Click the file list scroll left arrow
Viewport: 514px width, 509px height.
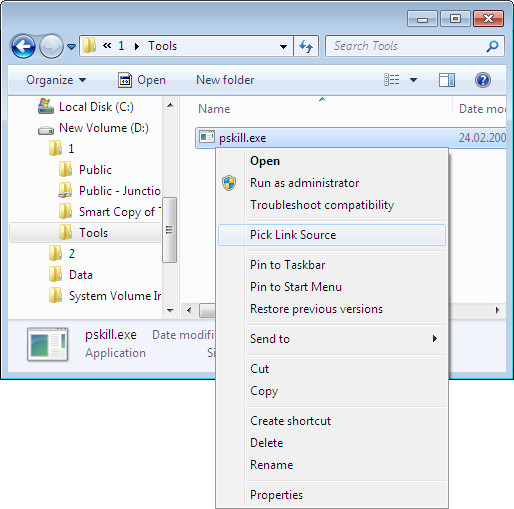point(189,310)
